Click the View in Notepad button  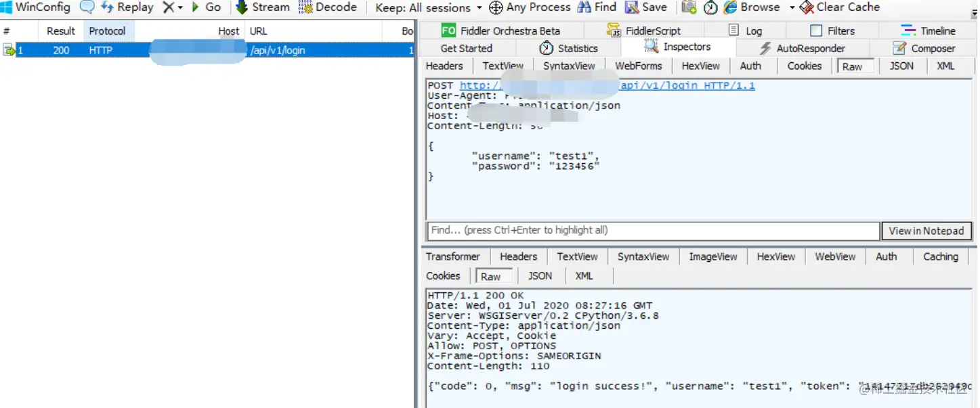(926, 231)
